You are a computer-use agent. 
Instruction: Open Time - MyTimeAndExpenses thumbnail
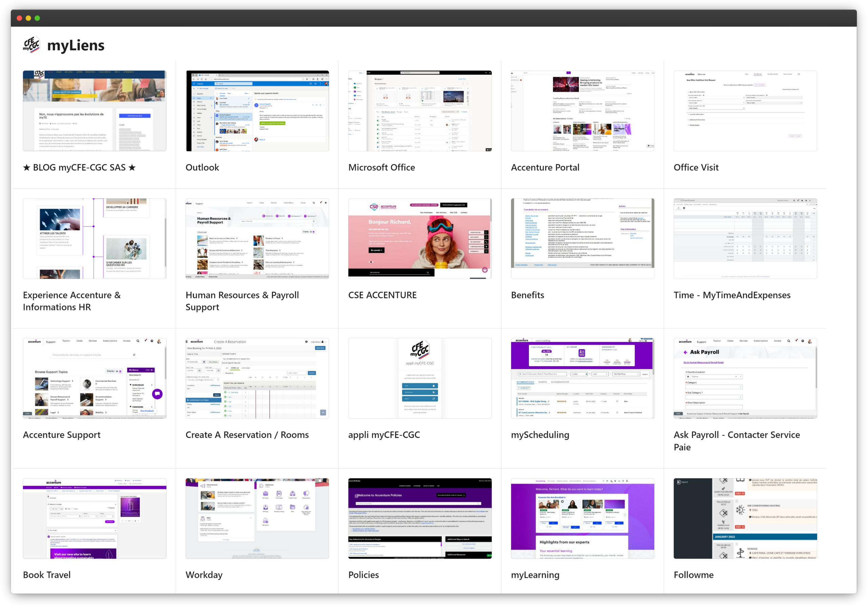click(x=745, y=239)
